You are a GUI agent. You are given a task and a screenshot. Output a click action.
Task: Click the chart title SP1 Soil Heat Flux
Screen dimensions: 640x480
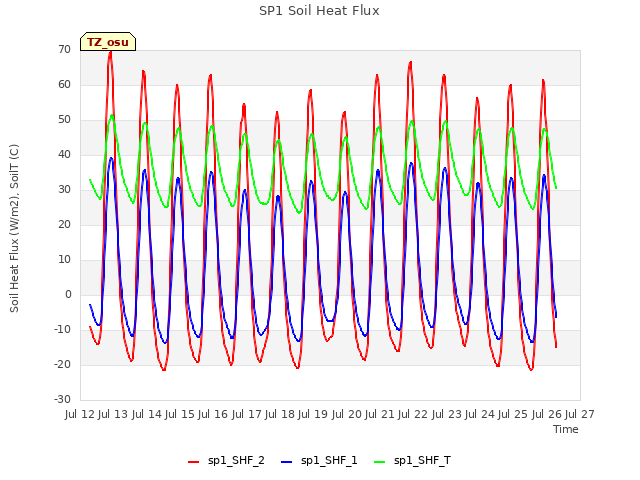pyautogui.click(x=319, y=11)
